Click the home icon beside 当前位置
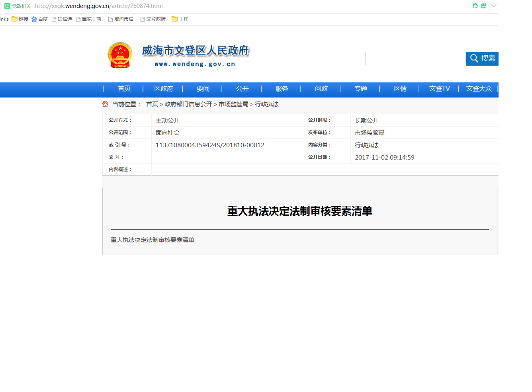 tap(106, 104)
